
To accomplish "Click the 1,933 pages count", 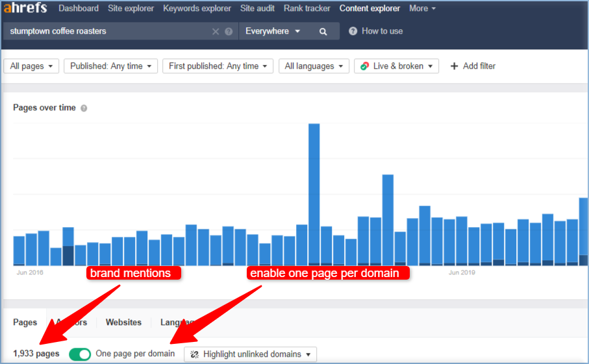I will (36, 354).
